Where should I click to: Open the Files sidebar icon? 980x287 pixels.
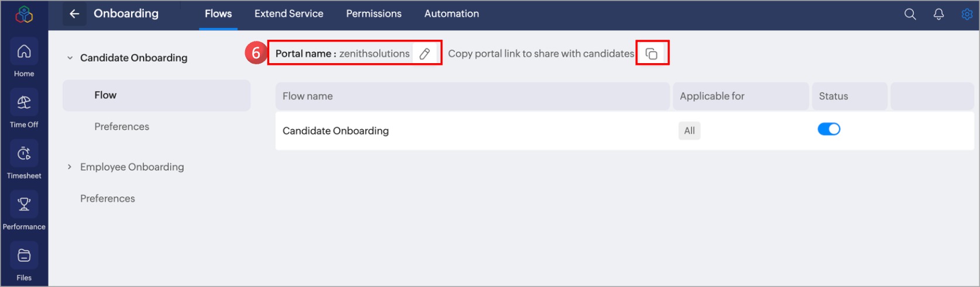24,256
